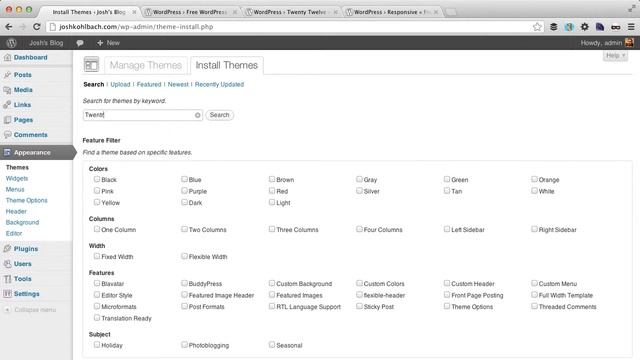Screen dimensions: 640x360
Task: Check the Black color filter
Action: (97, 179)
